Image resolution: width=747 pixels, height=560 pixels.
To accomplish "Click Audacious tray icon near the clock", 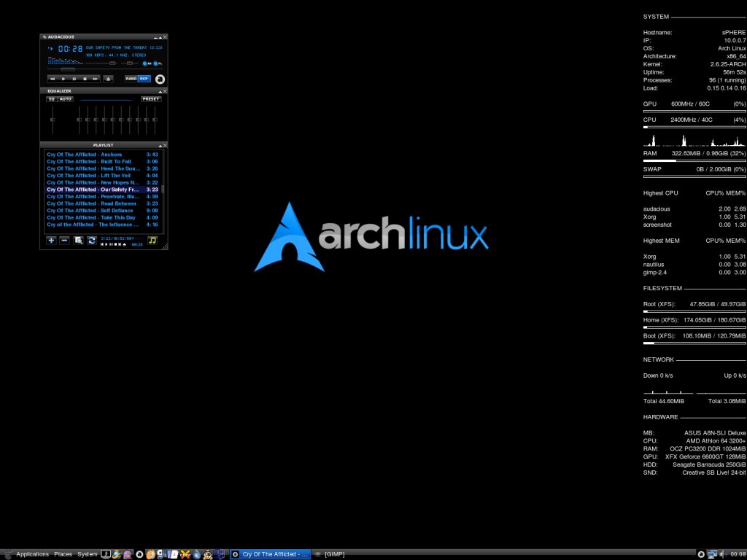I will tap(701, 554).
